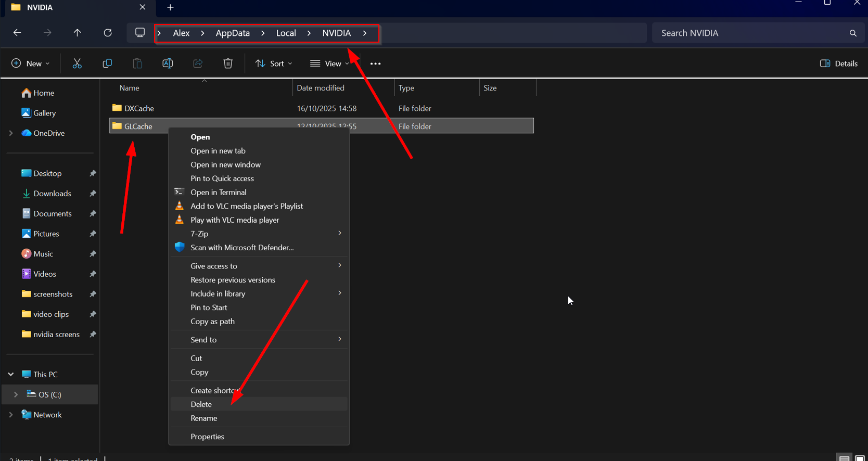
Task: Open the Sort dropdown
Action: 274,63
